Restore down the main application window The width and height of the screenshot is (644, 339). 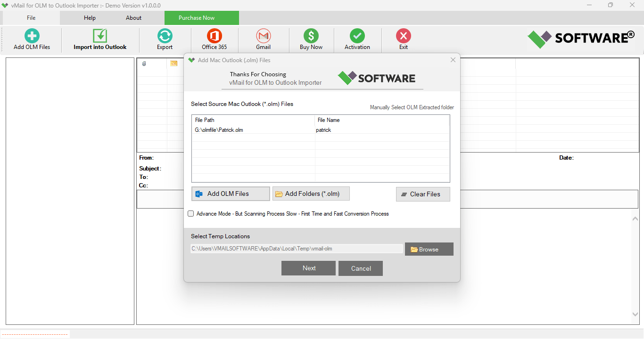pos(611,5)
